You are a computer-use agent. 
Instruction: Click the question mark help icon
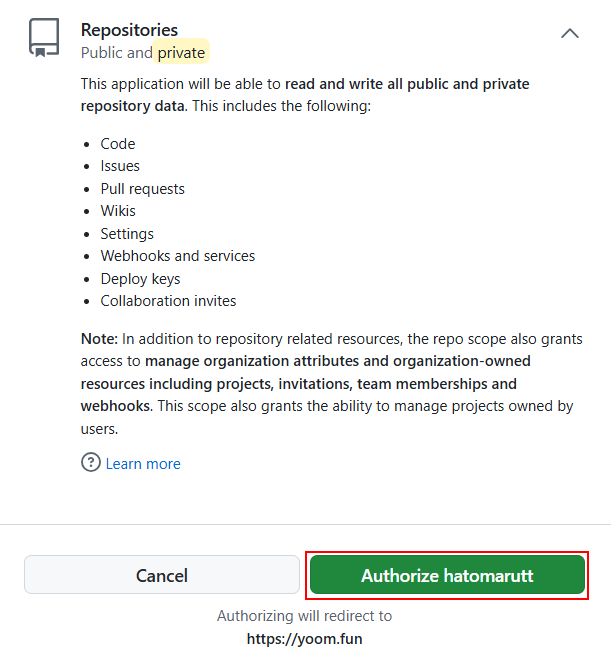pyautogui.click(x=91, y=463)
